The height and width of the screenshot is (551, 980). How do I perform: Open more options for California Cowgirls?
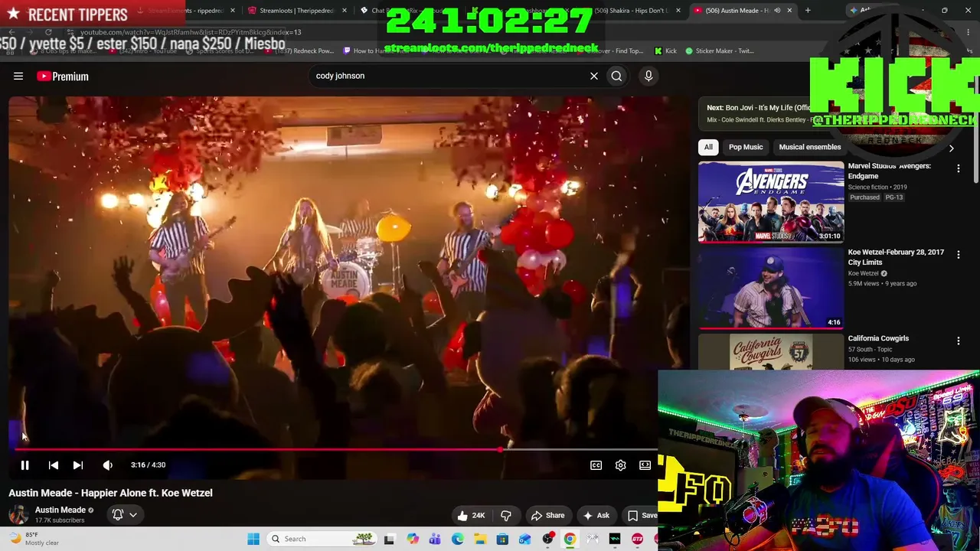click(x=958, y=341)
